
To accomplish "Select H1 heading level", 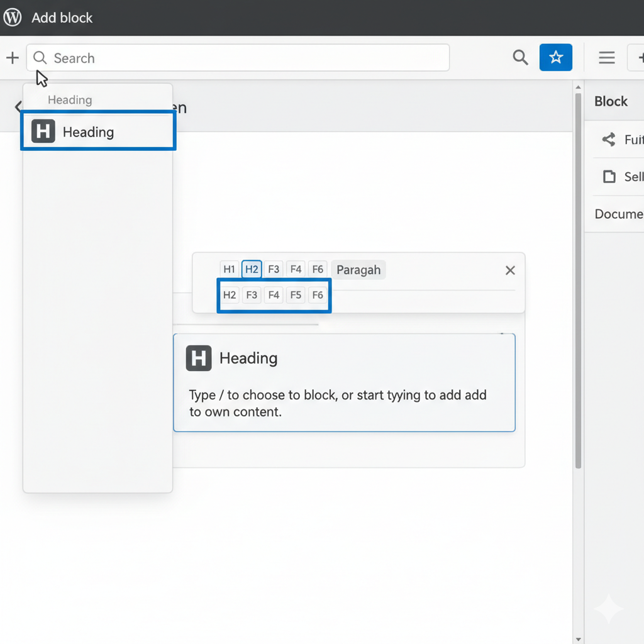I will [x=229, y=270].
